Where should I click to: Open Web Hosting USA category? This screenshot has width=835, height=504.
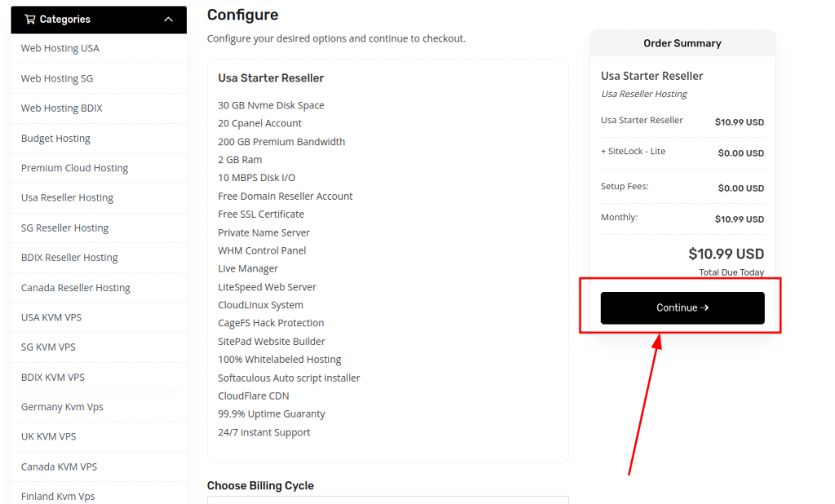tap(60, 48)
